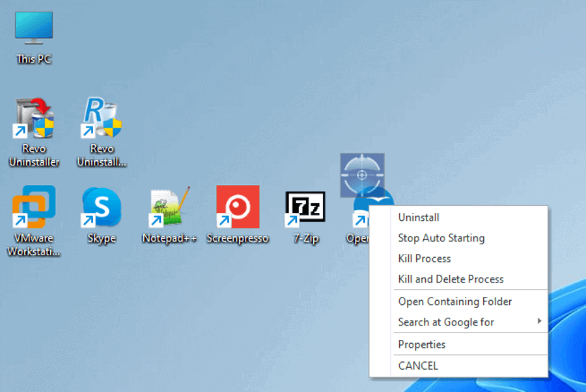Expand the Search at Google for submenu
The image size is (586, 392).
coord(458,322)
